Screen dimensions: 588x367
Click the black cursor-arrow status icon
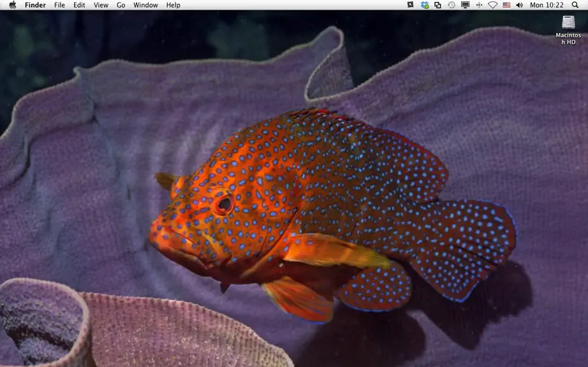pos(411,5)
